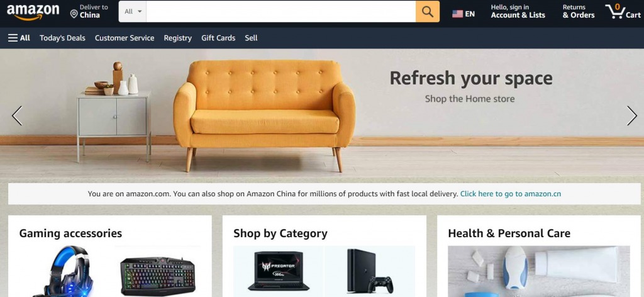
Task: Click the orange search magnifier button
Action: click(428, 11)
